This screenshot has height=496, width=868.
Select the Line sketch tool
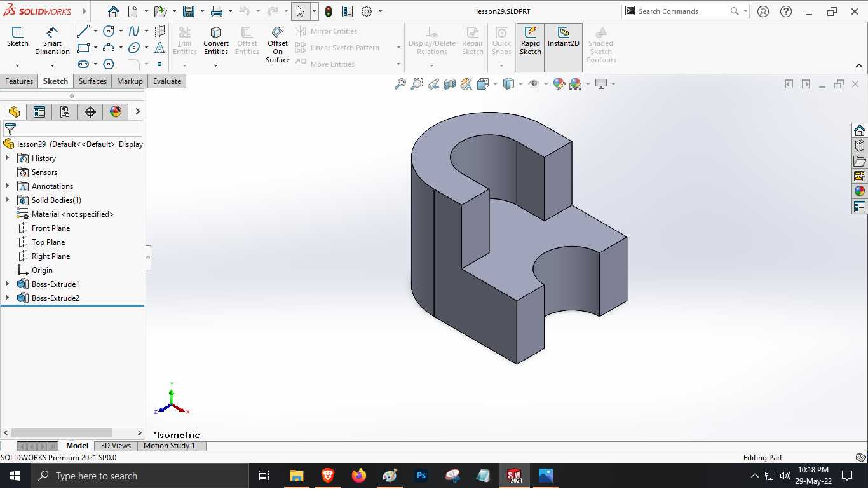click(83, 31)
